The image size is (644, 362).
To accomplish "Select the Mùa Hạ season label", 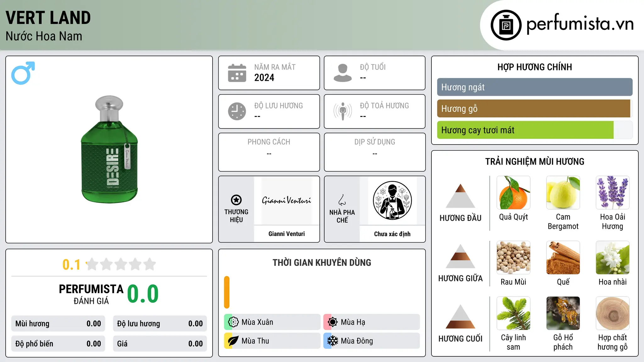I will click(353, 322).
